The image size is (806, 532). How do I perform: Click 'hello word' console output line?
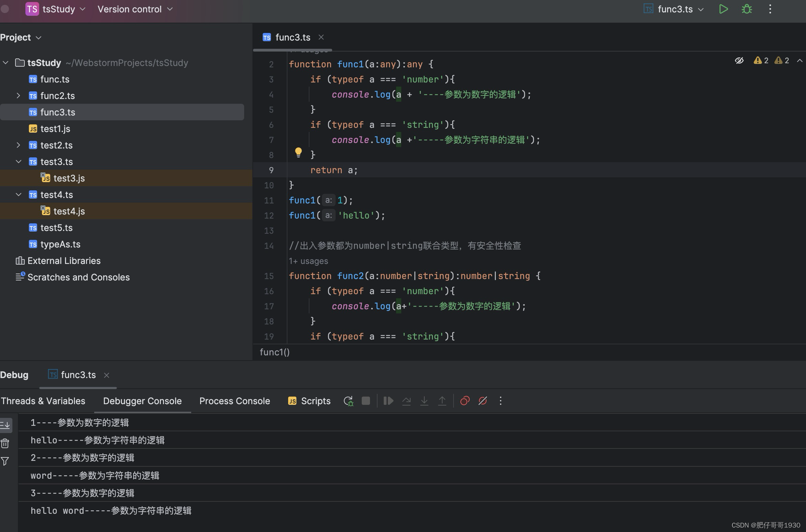(111, 511)
